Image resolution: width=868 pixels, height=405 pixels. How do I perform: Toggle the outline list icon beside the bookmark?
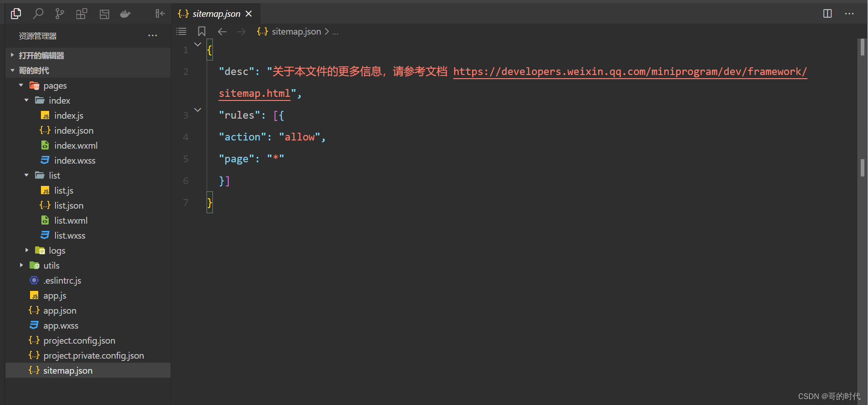click(182, 31)
